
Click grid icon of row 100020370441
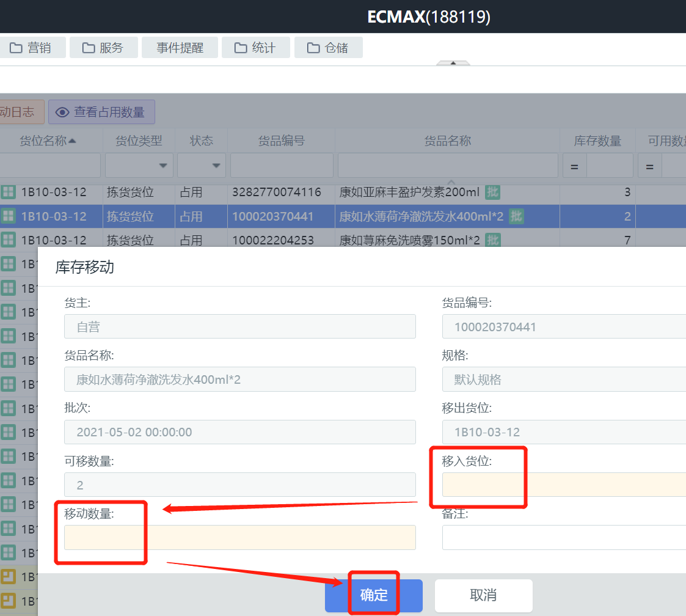[x=8, y=216]
